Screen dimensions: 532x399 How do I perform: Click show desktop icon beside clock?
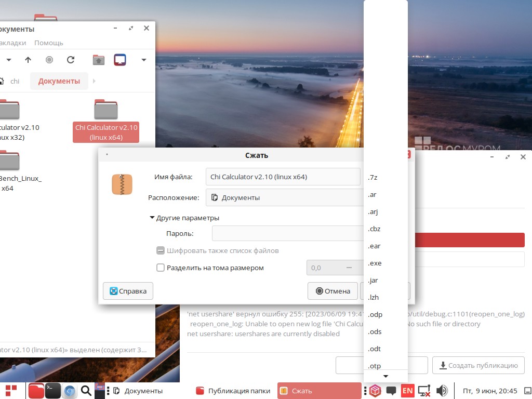[528, 391]
